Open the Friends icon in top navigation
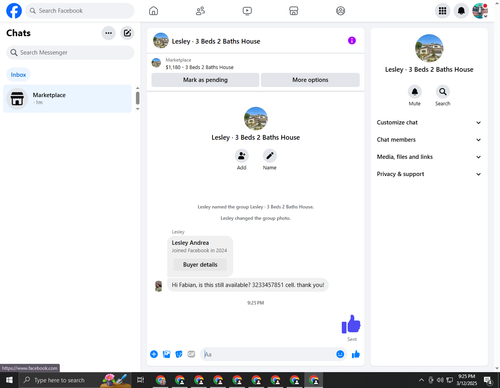Viewport: 500px width, 388px height. coord(200,11)
